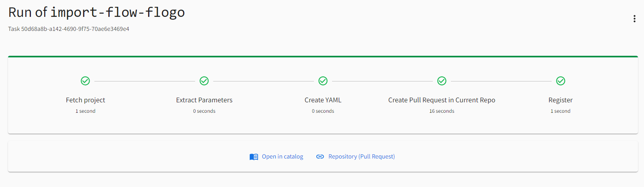Click the green completed progress bar
This screenshot has height=187, width=644.
[x=323, y=57]
